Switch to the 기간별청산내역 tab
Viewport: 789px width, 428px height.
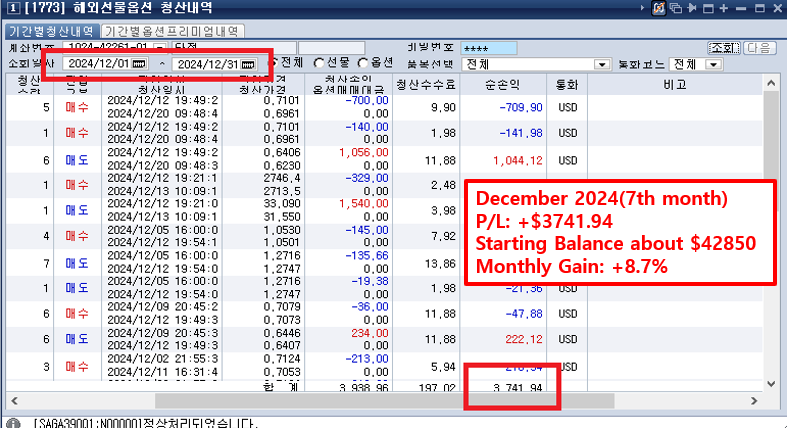[51, 31]
